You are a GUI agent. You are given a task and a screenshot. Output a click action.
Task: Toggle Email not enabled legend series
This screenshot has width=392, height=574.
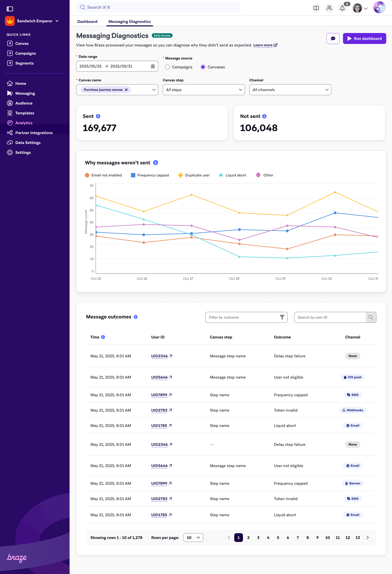(x=103, y=175)
